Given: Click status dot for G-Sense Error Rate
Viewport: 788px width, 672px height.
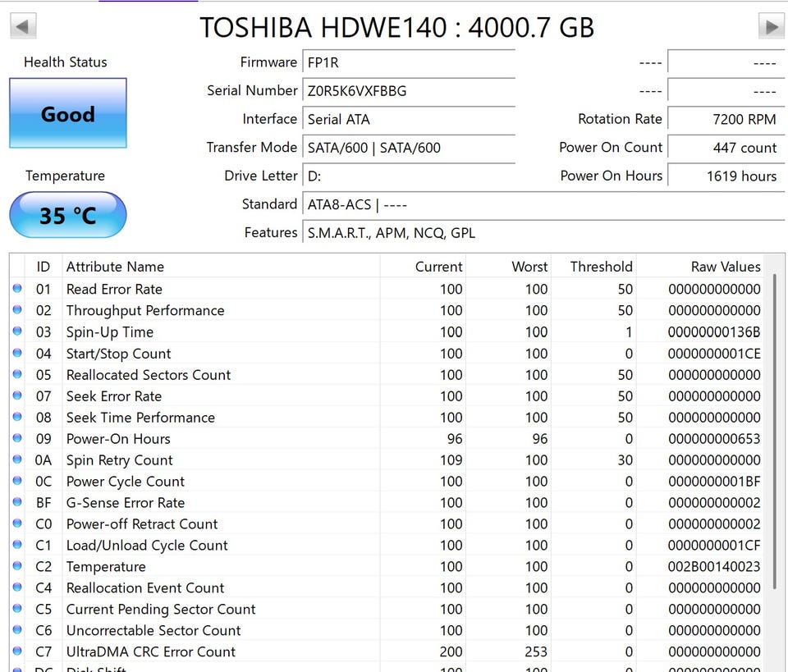Looking at the screenshot, I should (17, 502).
